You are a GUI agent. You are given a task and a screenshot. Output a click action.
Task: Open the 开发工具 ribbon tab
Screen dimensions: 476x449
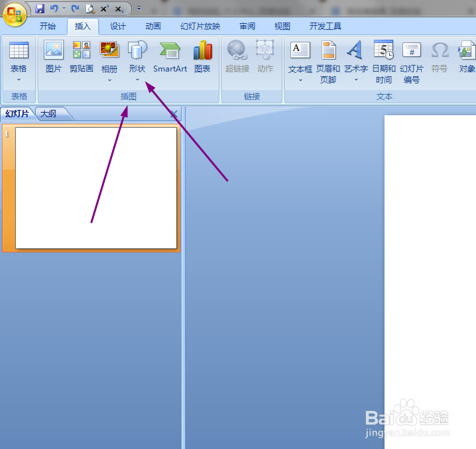pos(326,26)
